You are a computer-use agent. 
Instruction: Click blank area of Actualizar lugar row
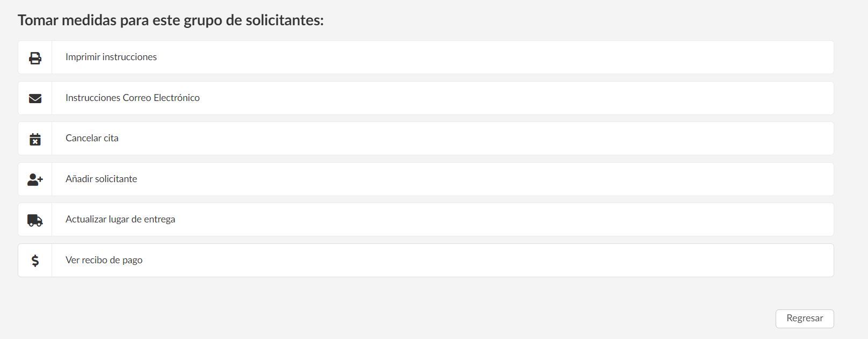[483, 220]
